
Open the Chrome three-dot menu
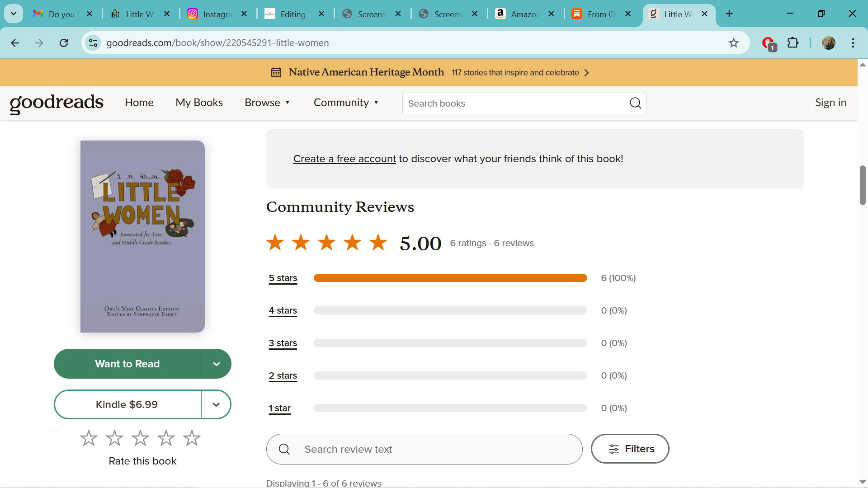tap(853, 43)
